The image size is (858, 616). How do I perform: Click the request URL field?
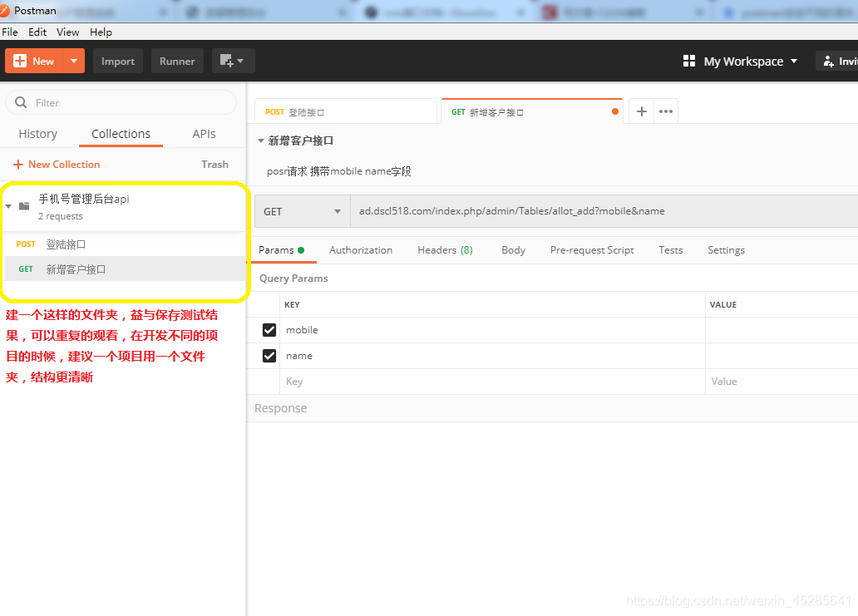pyautogui.click(x=604, y=211)
